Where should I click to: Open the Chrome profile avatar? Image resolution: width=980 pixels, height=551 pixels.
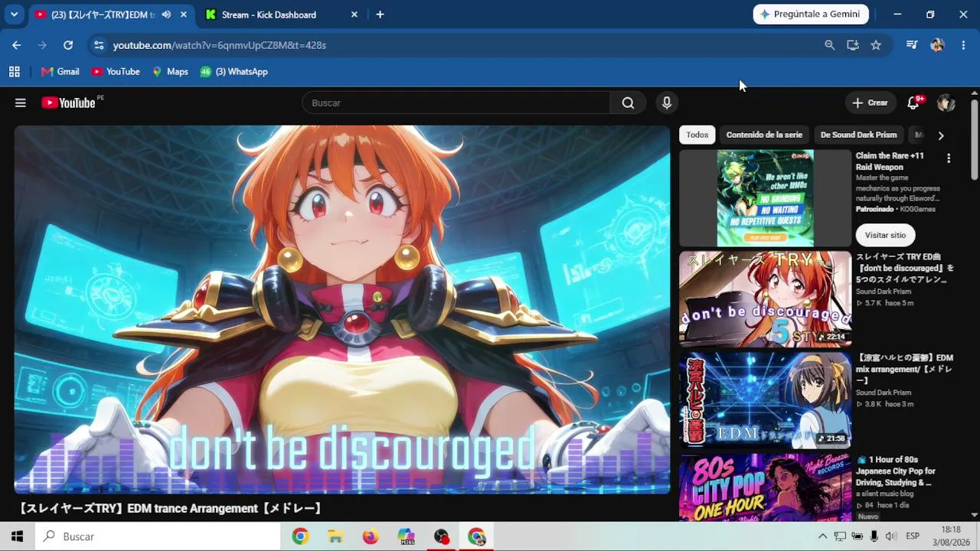click(x=937, y=45)
